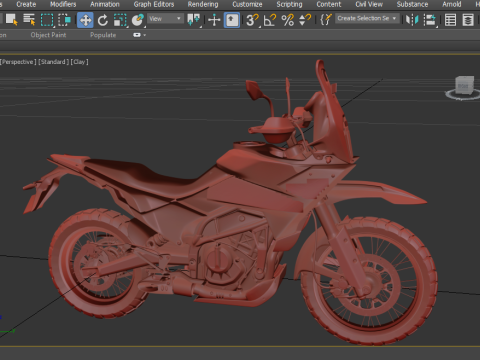Open the Substance menu

point(412,4)
